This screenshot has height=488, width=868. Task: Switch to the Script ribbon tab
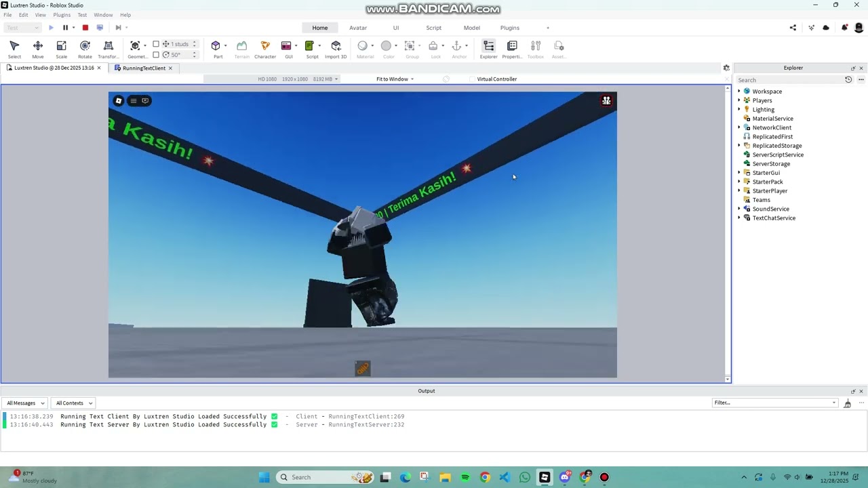tap(434, 28)
